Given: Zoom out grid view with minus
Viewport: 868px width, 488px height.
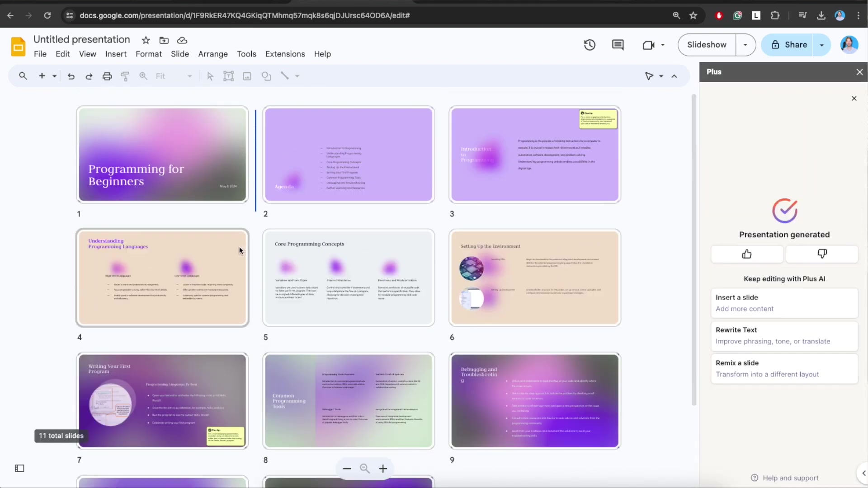Looking at the screenshot, I should [x=347, y=469].
